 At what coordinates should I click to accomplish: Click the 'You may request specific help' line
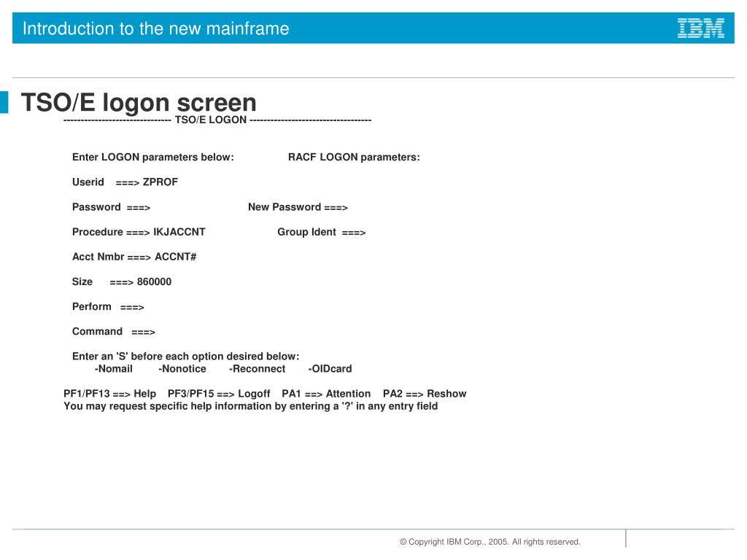(251, 406)
